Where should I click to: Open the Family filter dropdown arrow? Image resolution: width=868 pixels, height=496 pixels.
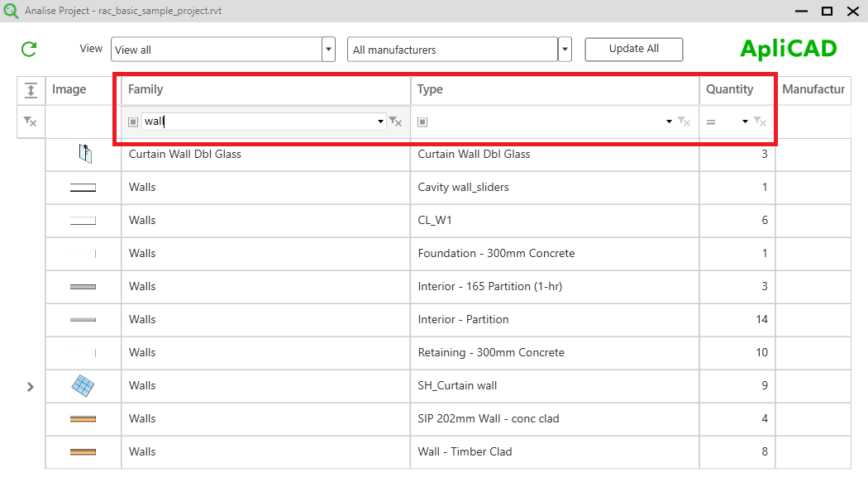379,122
